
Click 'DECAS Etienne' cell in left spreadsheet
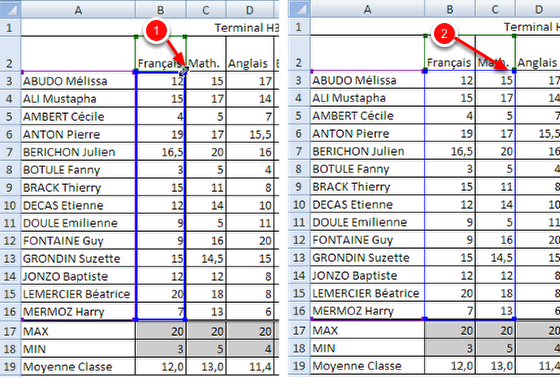tap(78, 205)
